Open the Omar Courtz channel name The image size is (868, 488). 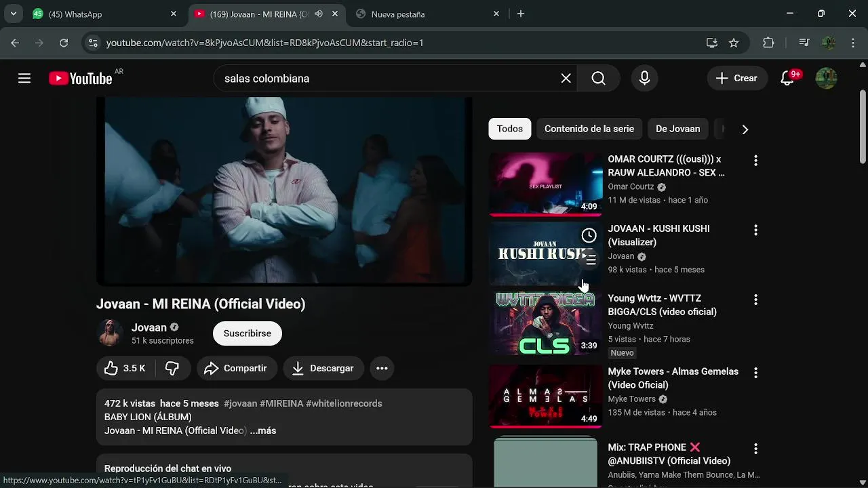pos(631,187)
